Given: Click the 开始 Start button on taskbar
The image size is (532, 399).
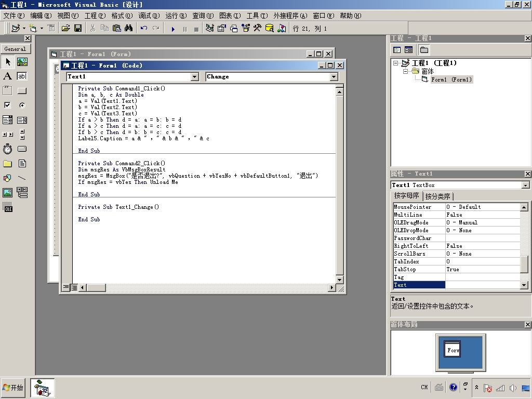Looking at the screenshot, I should (x=13, y=388).
